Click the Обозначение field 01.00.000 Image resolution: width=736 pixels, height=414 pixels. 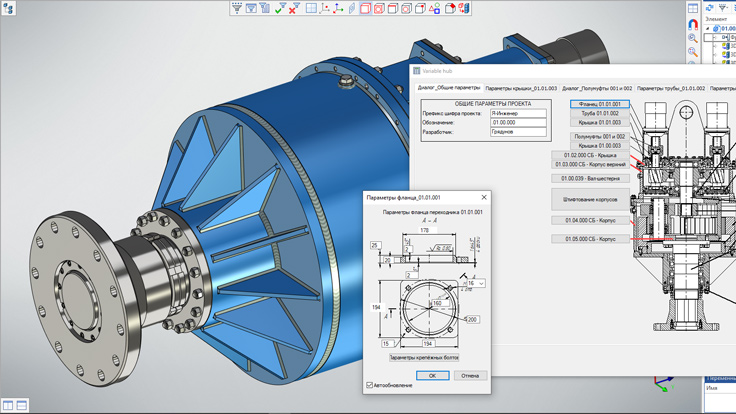518,123
